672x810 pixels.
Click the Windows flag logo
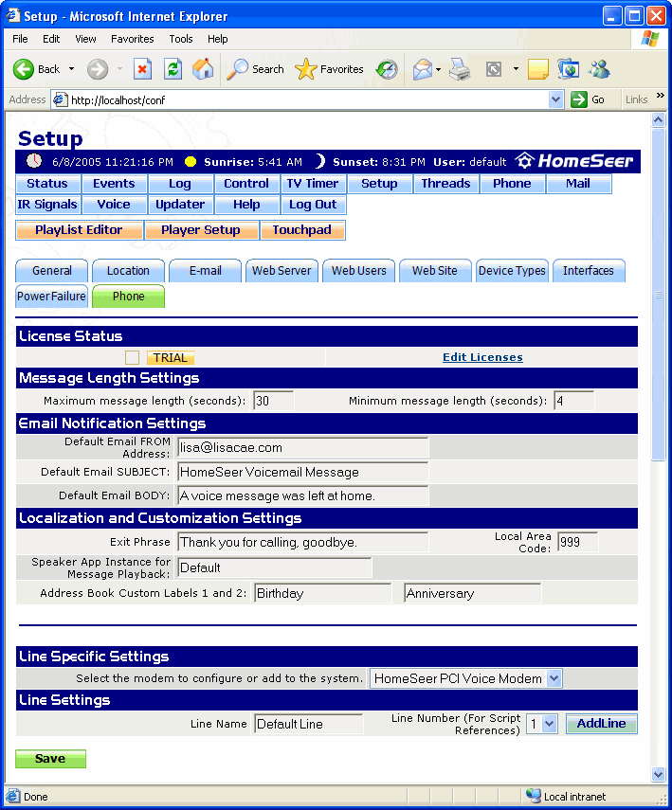click(x=650, y=39)
